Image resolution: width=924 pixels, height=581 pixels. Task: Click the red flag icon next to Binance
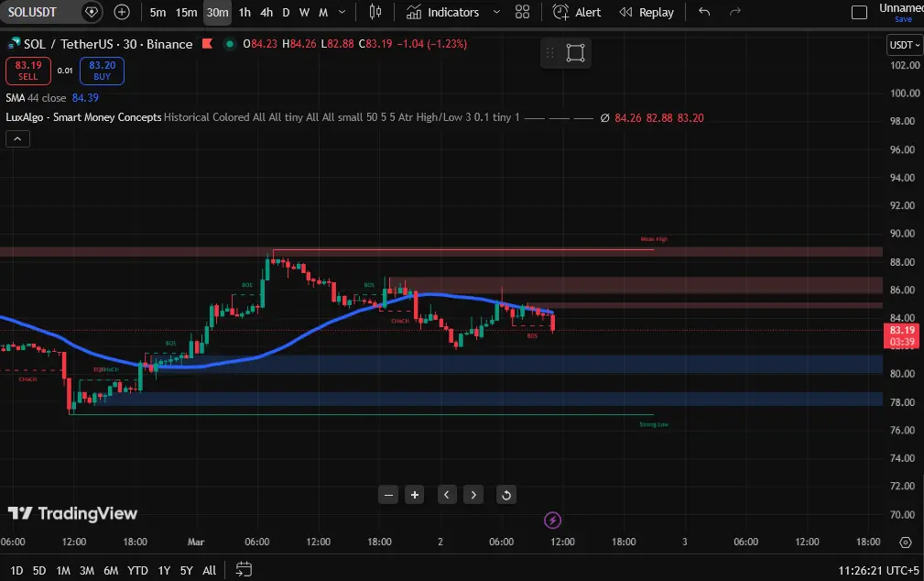coord(208,44)
